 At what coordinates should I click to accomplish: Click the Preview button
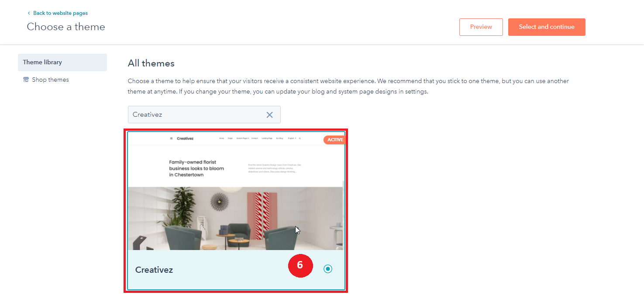[x=481, y=27]
